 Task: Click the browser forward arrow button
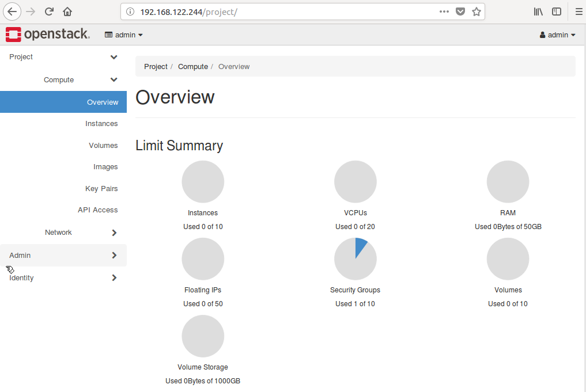click(x=31, y=12)
